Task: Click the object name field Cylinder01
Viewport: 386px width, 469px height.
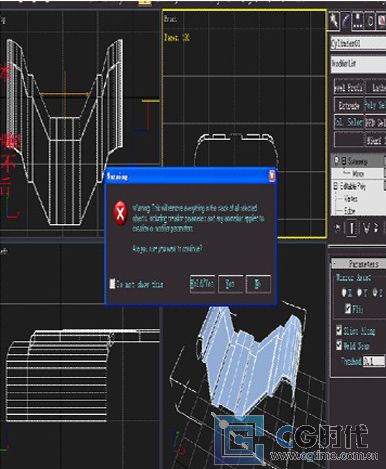Action: coord(358,43)
